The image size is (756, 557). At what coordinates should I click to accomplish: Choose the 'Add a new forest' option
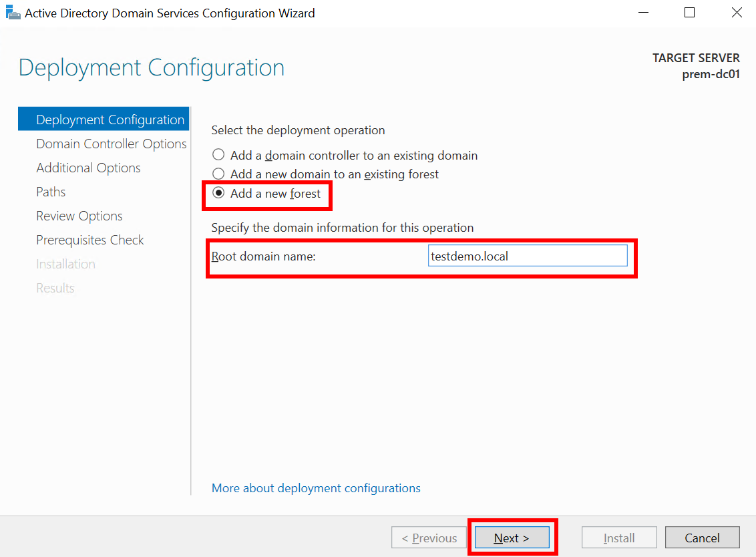(x=266, y=194)
